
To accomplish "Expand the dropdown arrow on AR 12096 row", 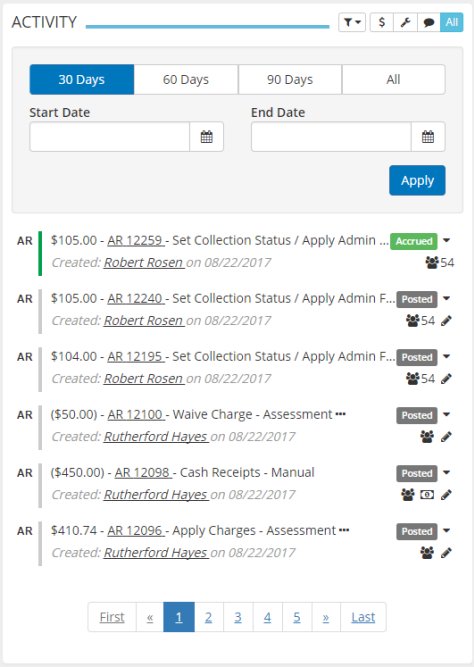I will (x=446, y=531).
